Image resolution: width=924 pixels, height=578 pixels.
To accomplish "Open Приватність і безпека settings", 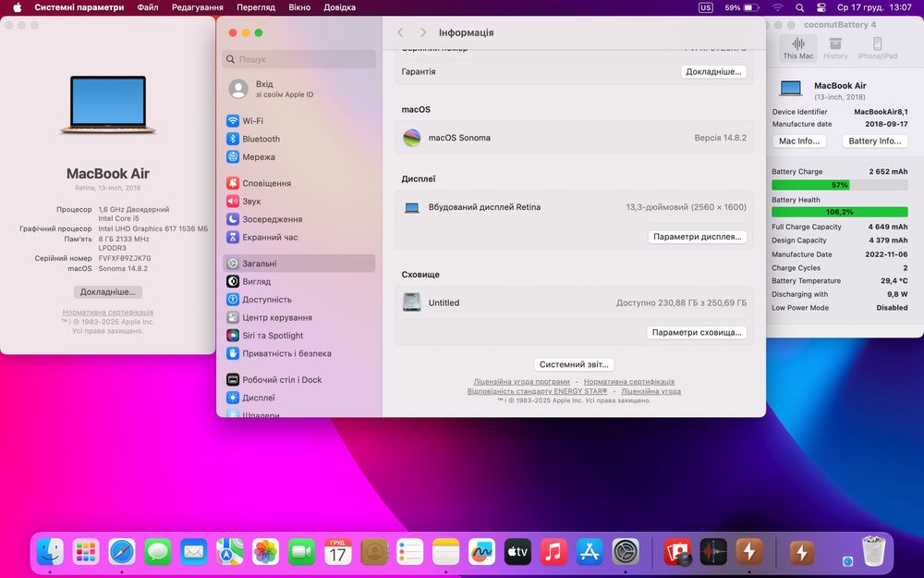I will [299, 353].
